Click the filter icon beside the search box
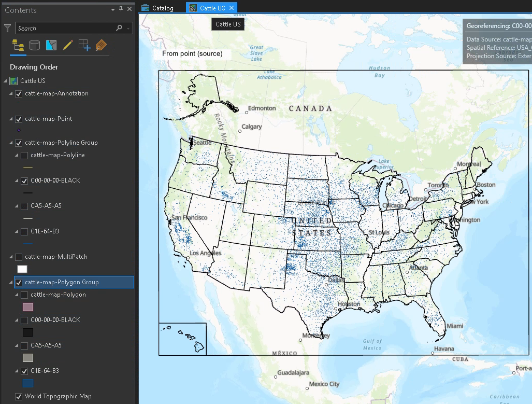 point(7,28)
